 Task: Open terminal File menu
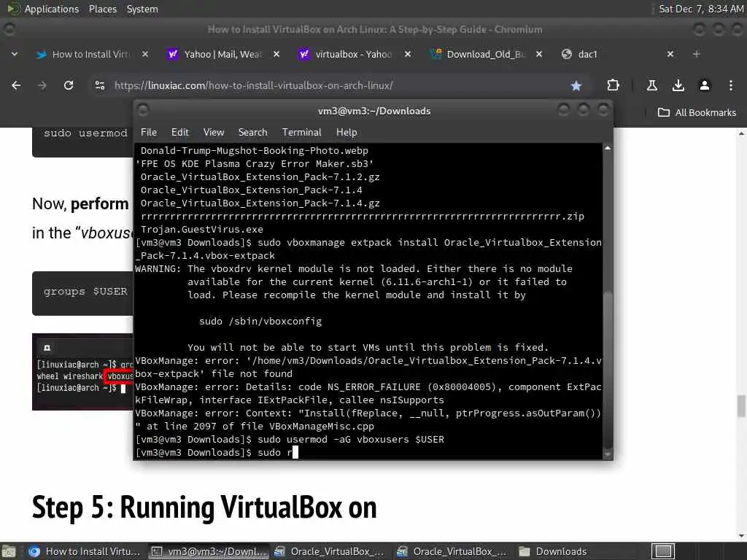coord(149,133)
